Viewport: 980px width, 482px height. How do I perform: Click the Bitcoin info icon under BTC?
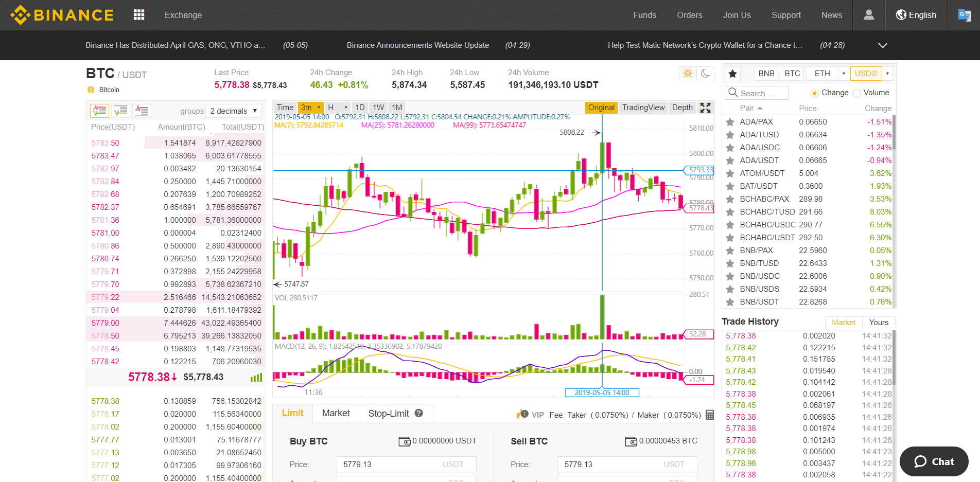[x=91, y=90]
